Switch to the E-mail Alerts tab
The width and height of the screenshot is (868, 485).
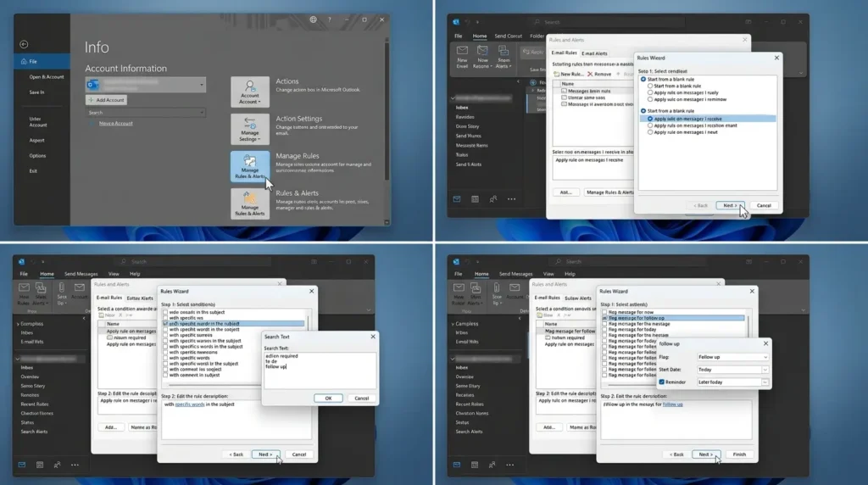[x=594, y=53]
